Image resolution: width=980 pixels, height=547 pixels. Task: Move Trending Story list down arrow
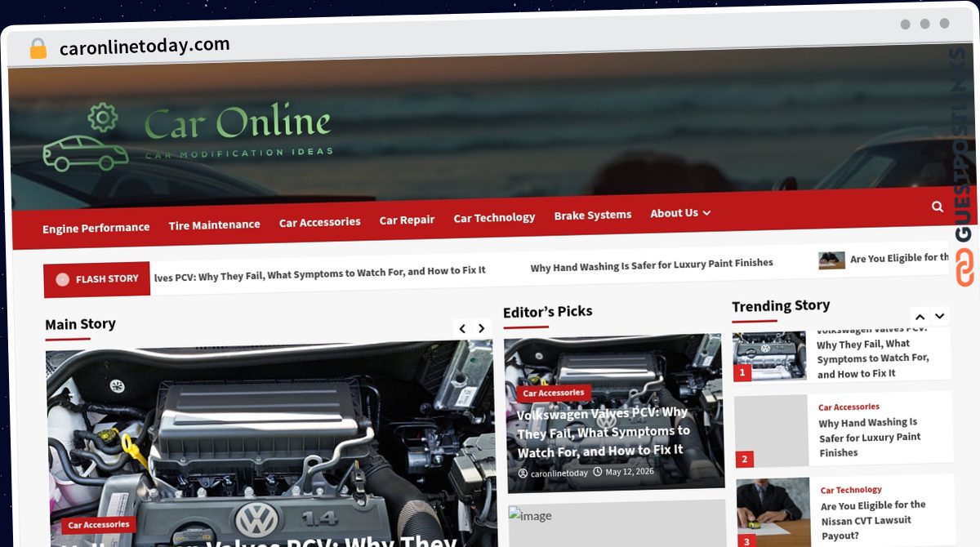(940, 316)
